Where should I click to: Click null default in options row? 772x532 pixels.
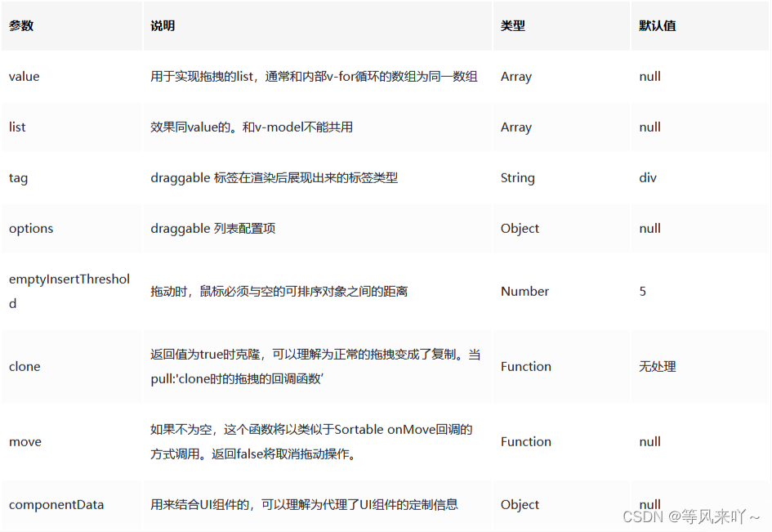[650, 229]
